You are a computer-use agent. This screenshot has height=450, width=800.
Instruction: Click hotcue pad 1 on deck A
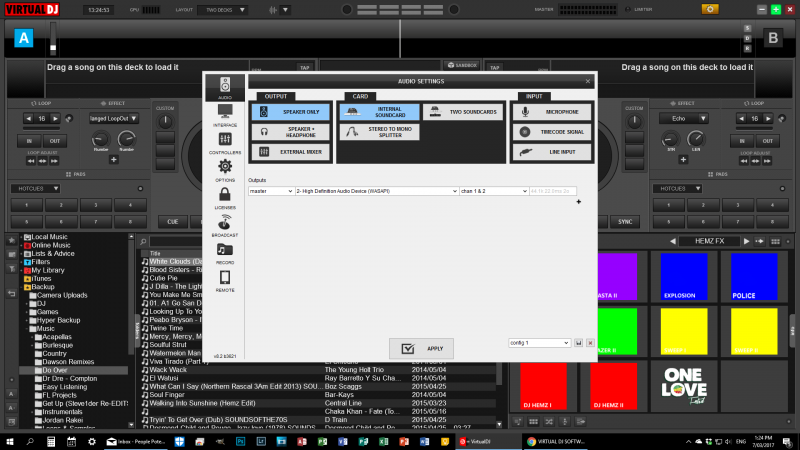tap(27, 205)
